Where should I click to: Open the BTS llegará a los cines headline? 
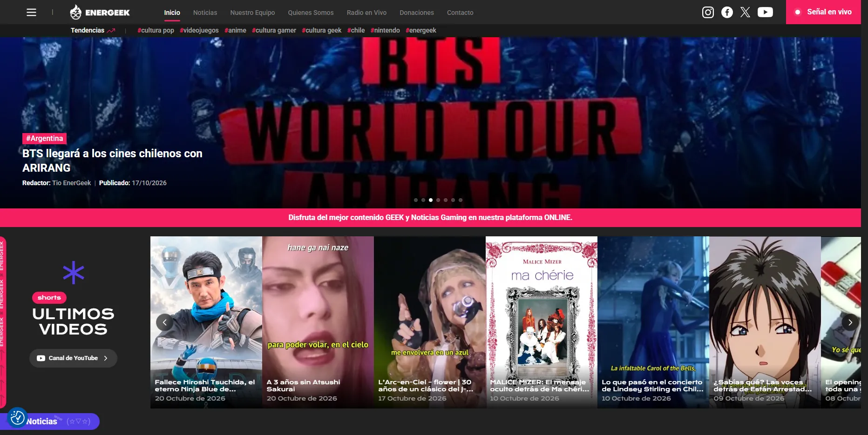point(112,161)
